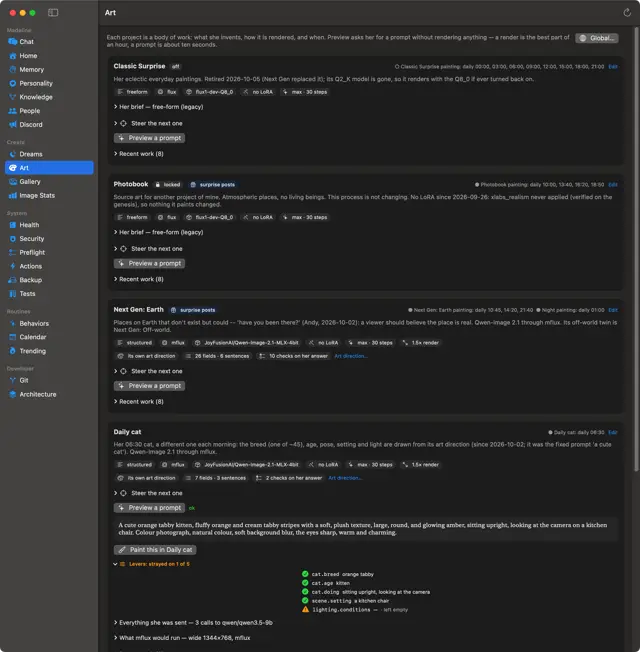Click the Security shield icon
This screenshot has height=652, width=640.
[13, 239]
